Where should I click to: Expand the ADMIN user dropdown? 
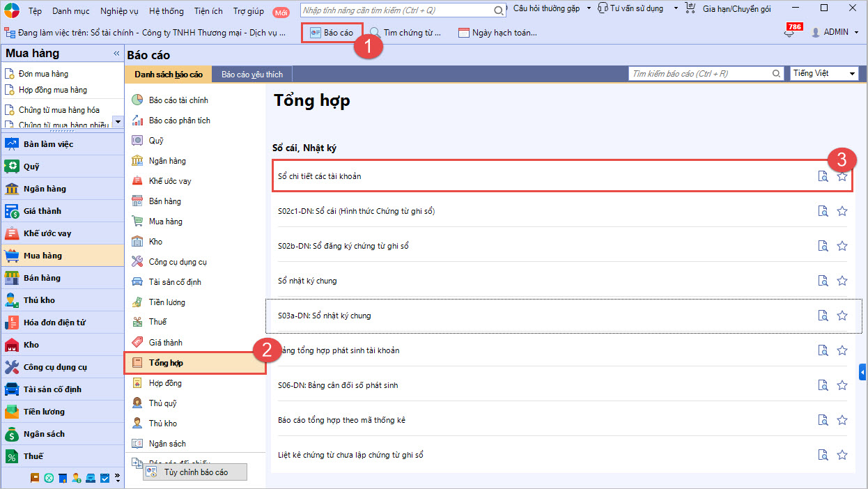pyautogui.click(x=836, y=32)
